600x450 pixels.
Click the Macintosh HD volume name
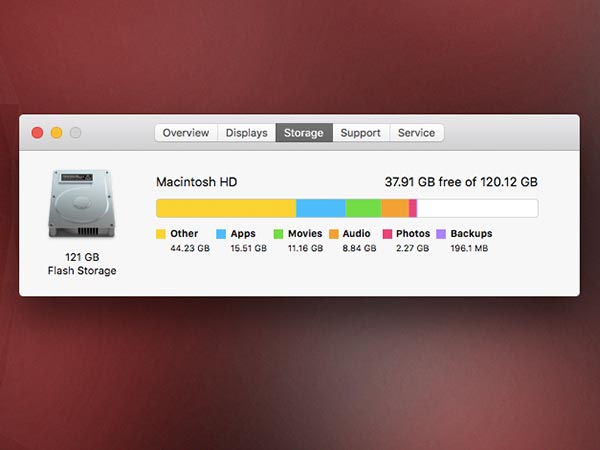coord(197,182)
